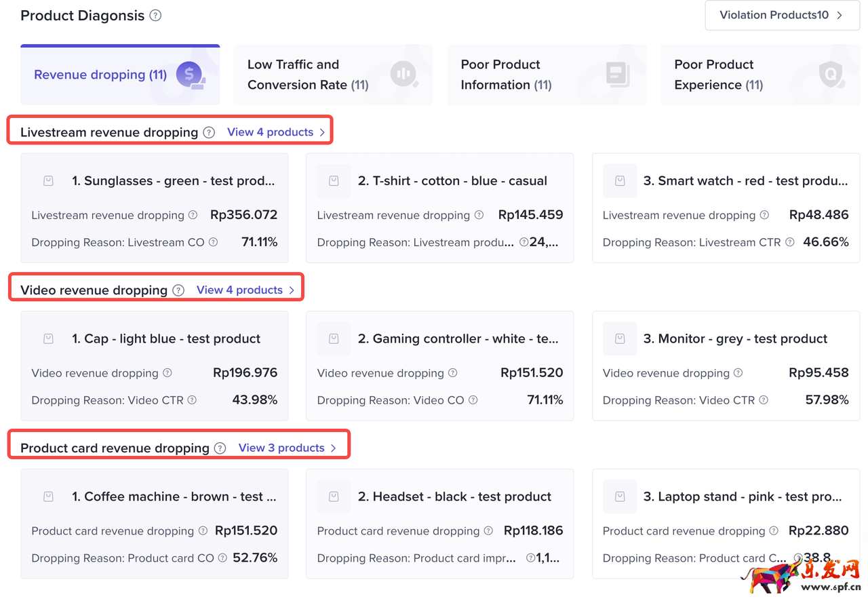Open Poor Product Experience tab
This screenshot has width=868, height=601.
point(760,75)
